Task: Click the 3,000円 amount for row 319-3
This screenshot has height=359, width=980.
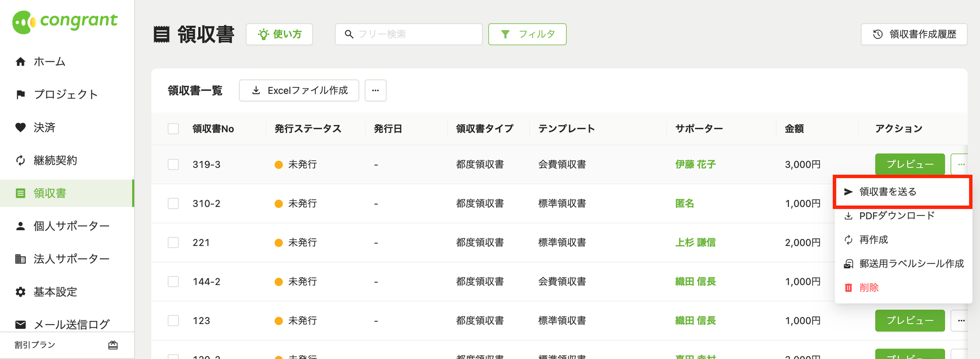Action: 803,165
